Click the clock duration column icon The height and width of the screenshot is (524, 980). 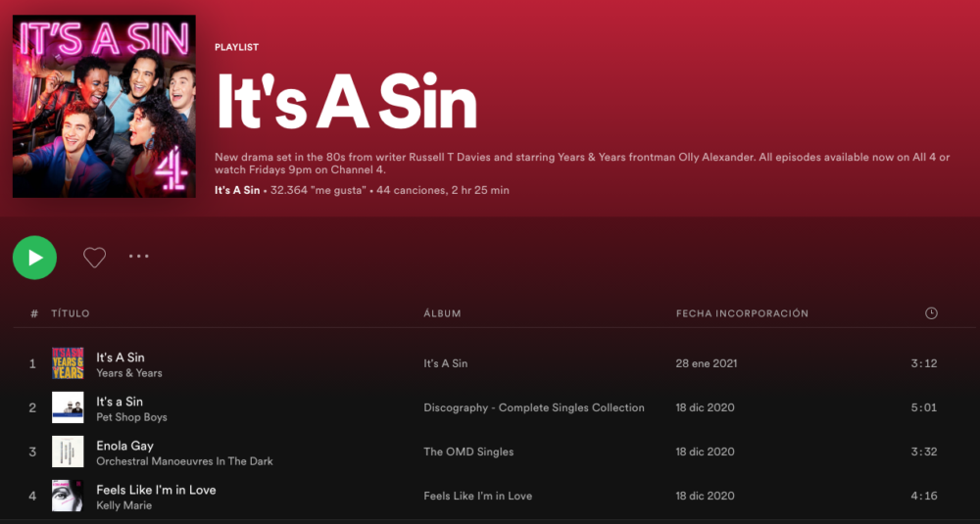(x=931, y=313)
